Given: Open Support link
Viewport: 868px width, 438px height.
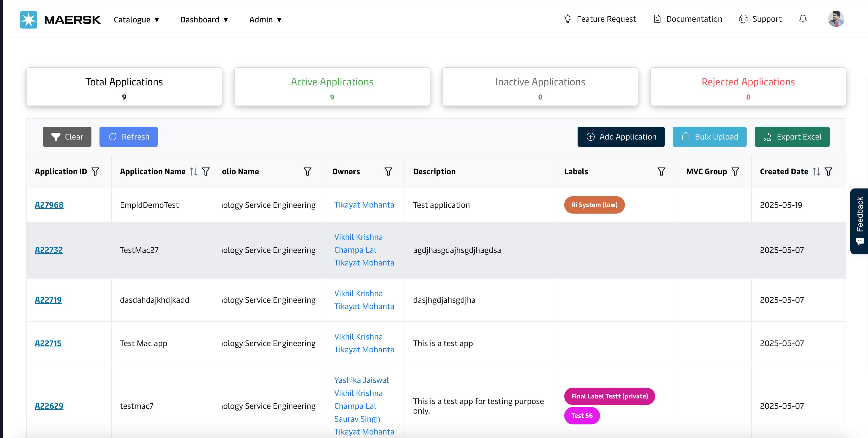Looking at the screenshot, I should (760, 19).
